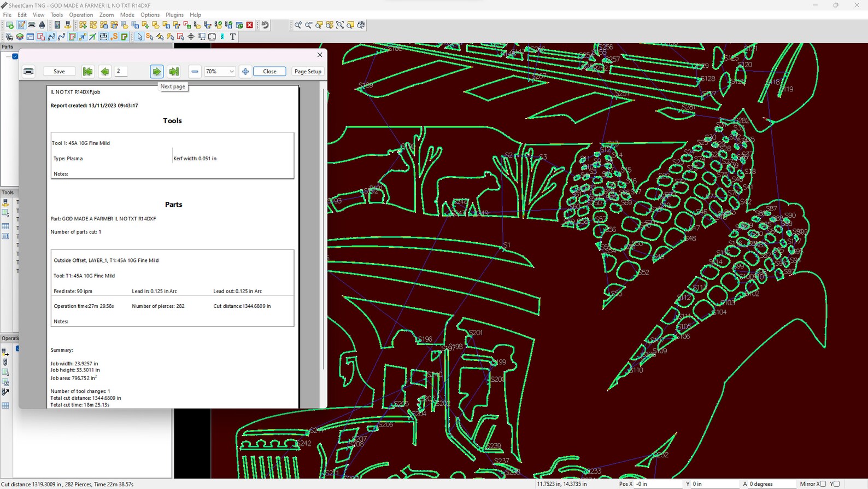Click the print icon in report preview
The image size is (868, 489).
[28, 72]
